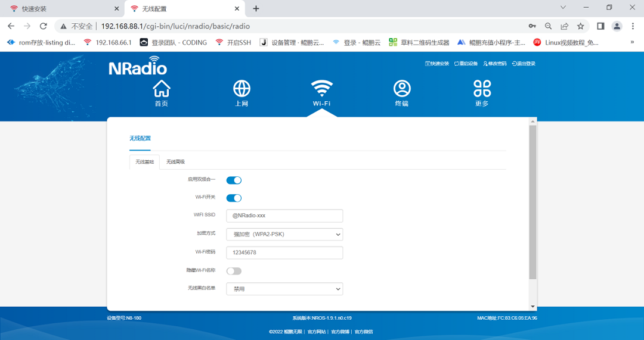The height and width of the screenshot is (340, 644).
Task: Open the Chrome three-dot menu
Action: [x=633, y=26]
